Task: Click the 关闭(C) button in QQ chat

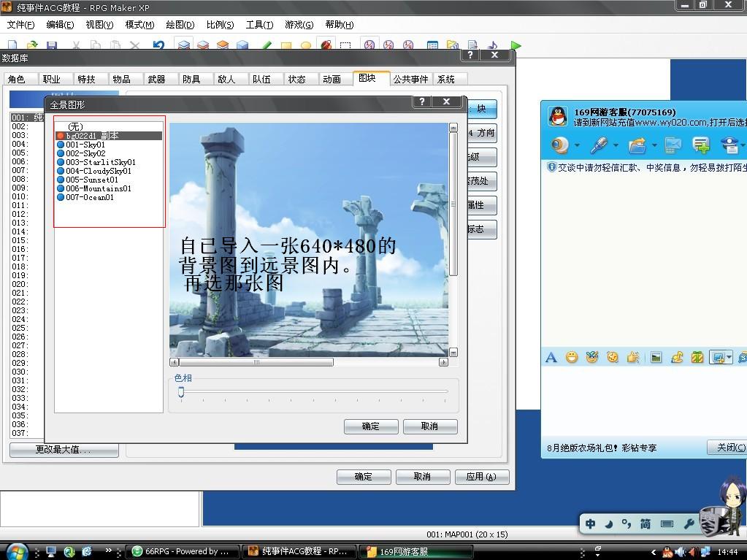Action: pyautogui.click(x=727, y=447)
